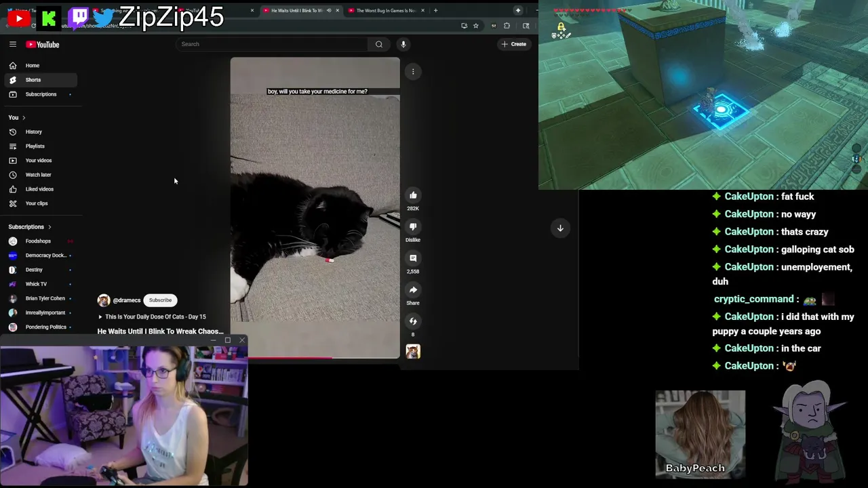
Task: Subscribe to @dramecs channel
Action: tap(160, 300)
